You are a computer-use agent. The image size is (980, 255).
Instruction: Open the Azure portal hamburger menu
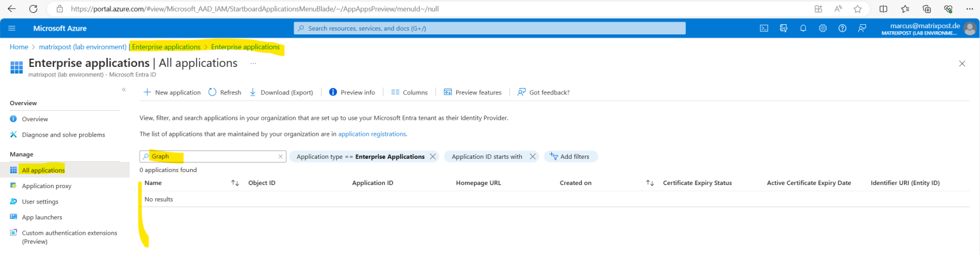point(11,28)
